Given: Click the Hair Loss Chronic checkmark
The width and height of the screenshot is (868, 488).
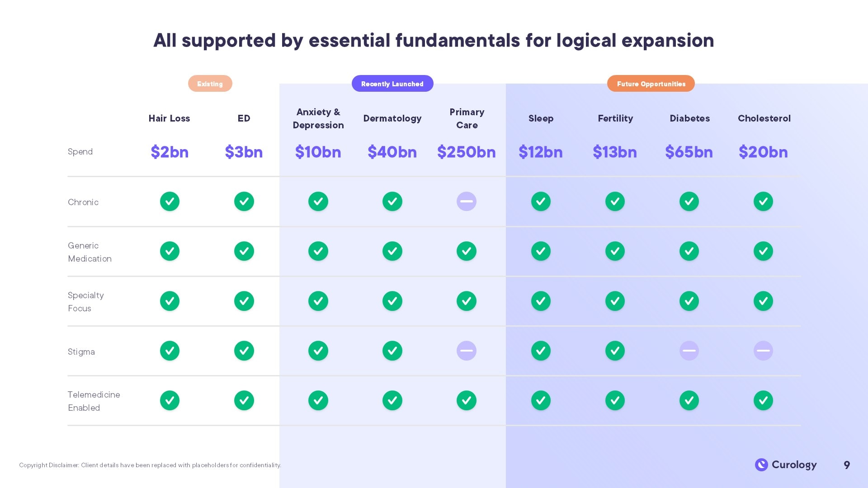Looking at the screenshot, I should [170, 202].
